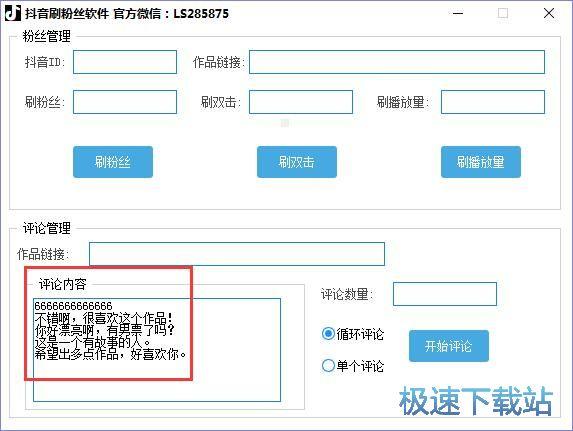Click the blue 刷双击 button
Viewport: 573px width, 431px height.
(x=297, y=162)
